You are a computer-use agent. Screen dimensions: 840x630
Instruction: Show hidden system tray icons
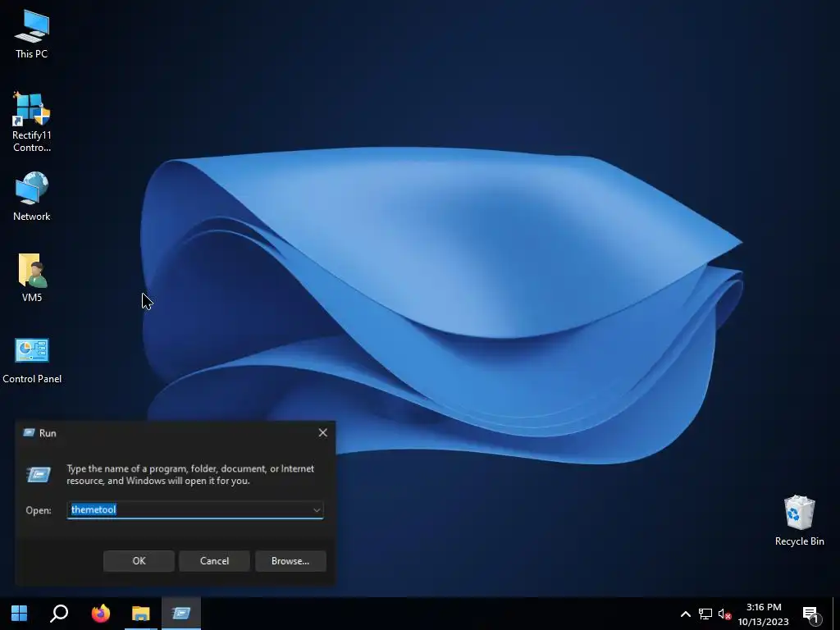click(685, 614)
